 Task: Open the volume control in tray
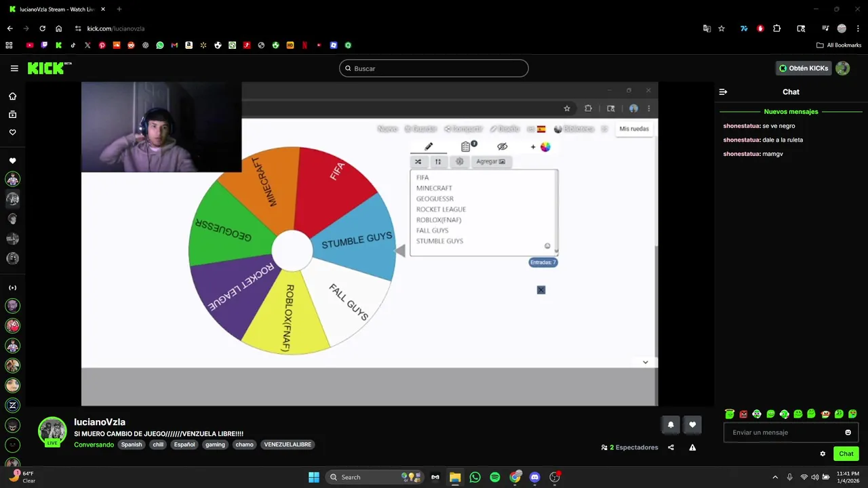(x=815, y=477)
